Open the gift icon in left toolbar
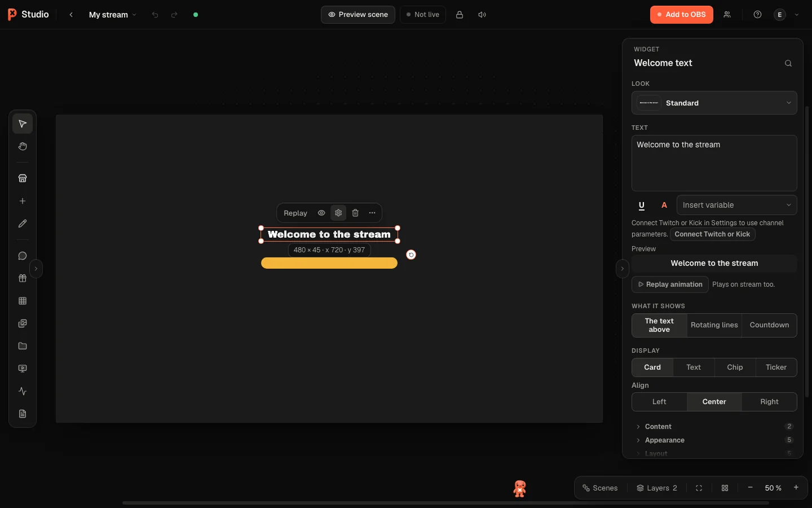The width and height of the screenshot is (812, 508). point(23,278)
